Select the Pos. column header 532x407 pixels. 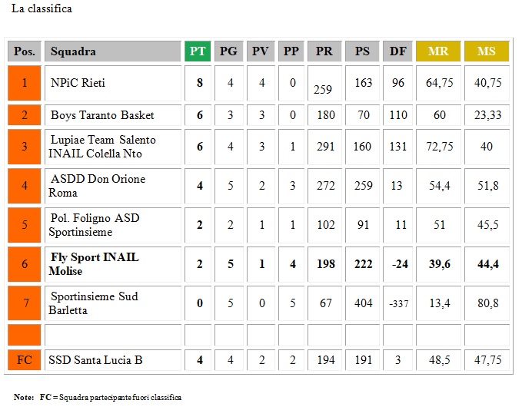[25, 51]
